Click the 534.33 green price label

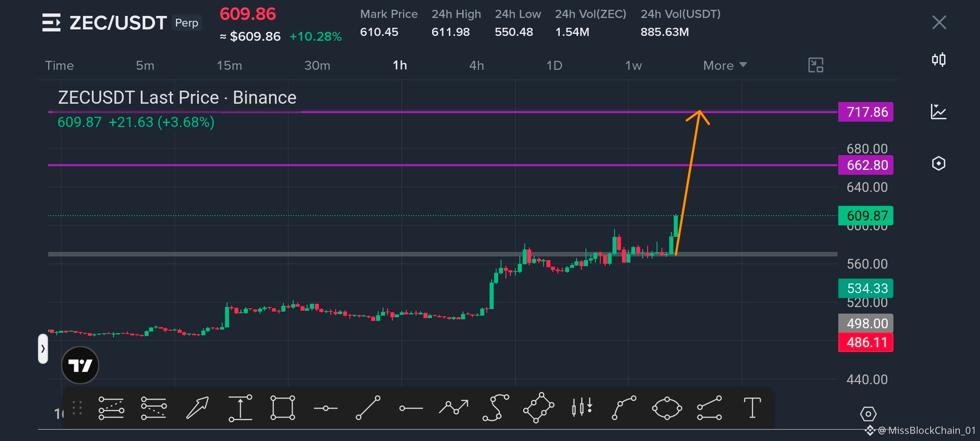(x=866, y=288)
